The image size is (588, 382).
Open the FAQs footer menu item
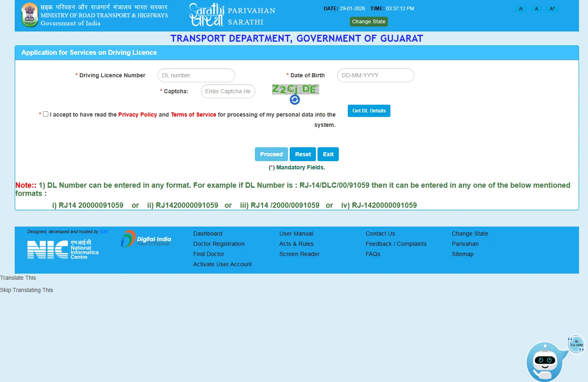(373, 254)
